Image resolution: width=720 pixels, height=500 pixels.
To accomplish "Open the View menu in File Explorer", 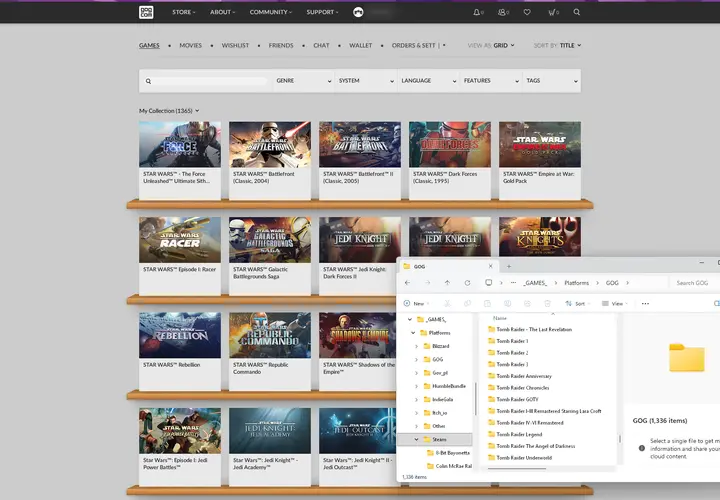I will 615,303.
